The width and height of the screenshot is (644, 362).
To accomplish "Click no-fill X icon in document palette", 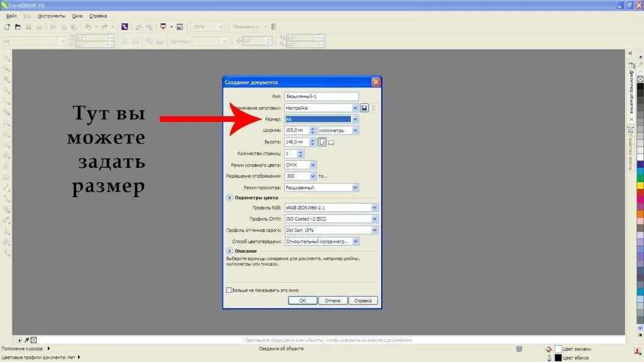I will pyautogui.click(x=34, y=340).
